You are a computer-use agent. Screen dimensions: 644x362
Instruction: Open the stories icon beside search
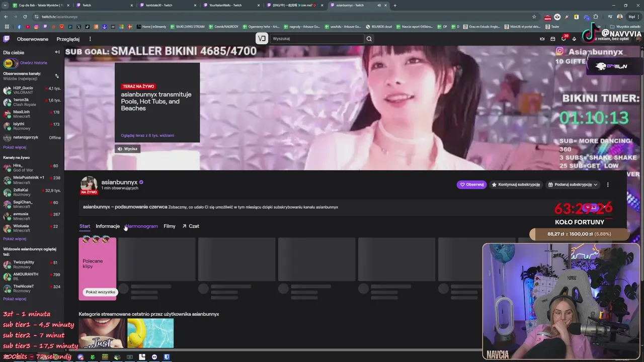point(262,39)
